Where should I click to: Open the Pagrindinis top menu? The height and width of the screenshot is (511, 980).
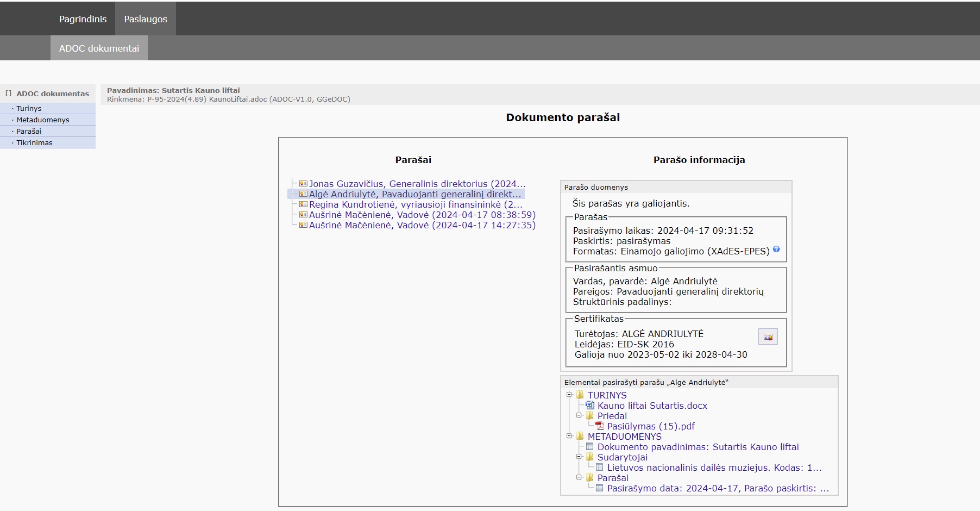83,19
